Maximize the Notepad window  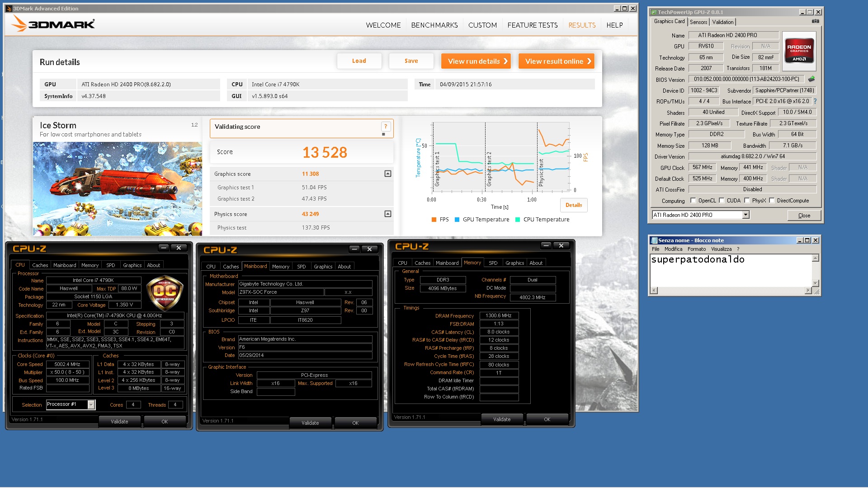(807, 240)
